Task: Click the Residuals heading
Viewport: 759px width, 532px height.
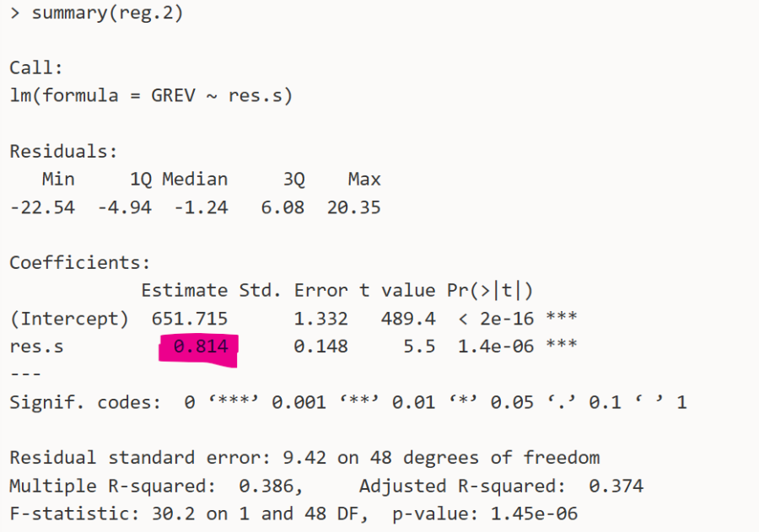Action: tap(63, 152)
